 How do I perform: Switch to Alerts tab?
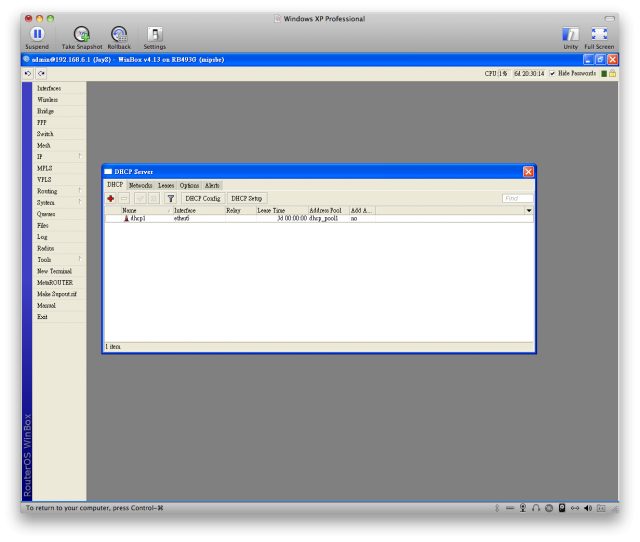212,185
